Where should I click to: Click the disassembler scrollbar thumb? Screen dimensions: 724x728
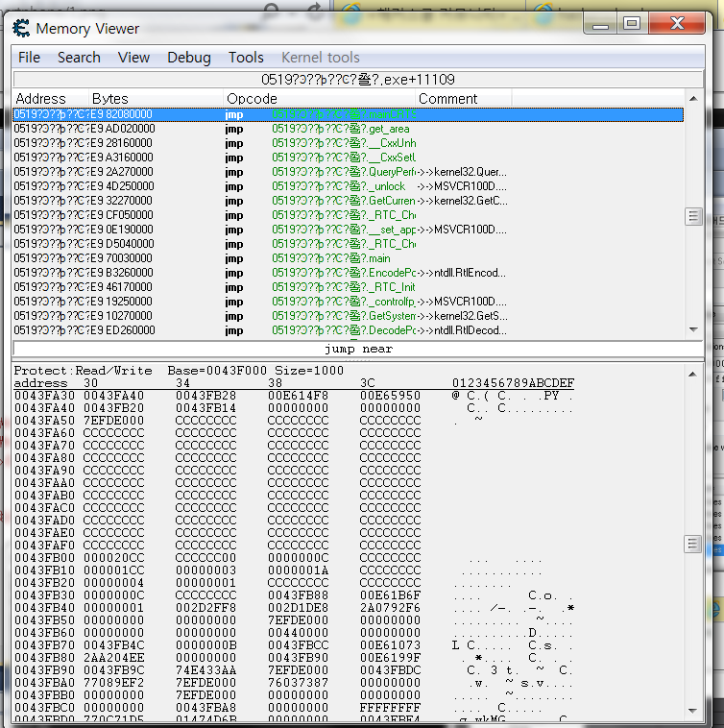coord(694,217)
